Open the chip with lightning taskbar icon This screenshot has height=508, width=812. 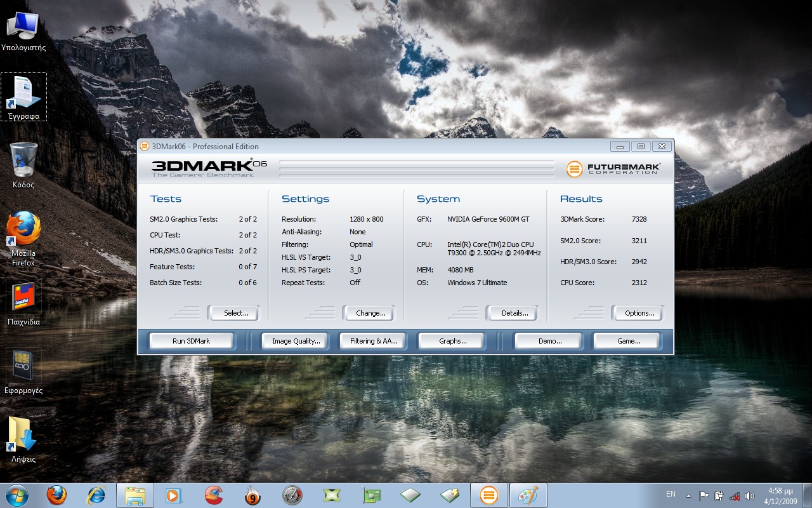pos(450,495)
